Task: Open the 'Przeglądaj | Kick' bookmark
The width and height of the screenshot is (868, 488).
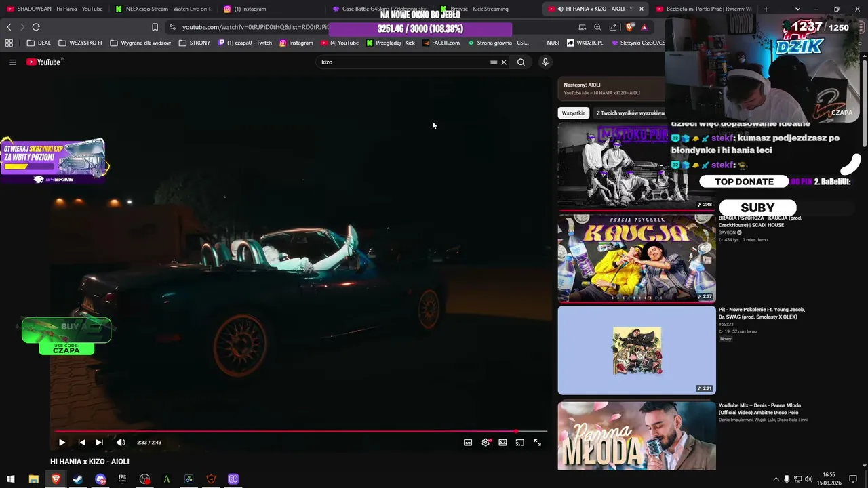Action: coord(391,43)
